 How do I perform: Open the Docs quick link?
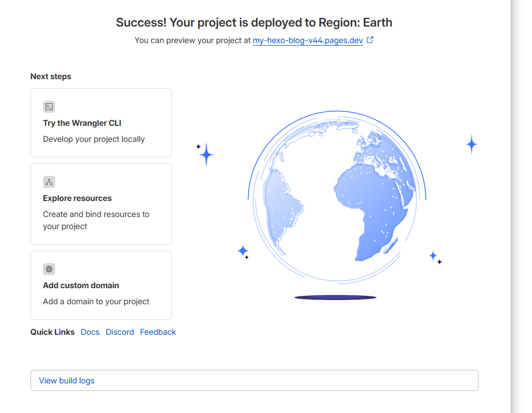tap(90, 332)
